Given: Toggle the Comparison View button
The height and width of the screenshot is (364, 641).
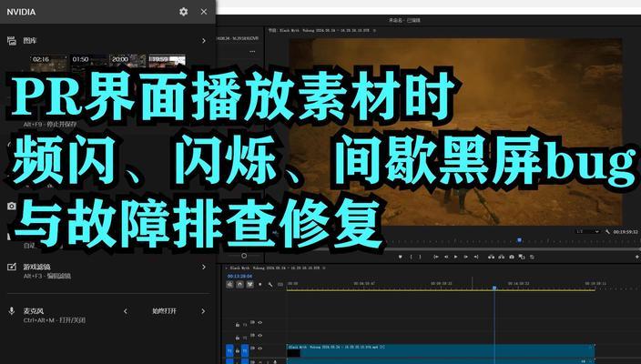Looking at the screenshot, I should coord(521,257).
